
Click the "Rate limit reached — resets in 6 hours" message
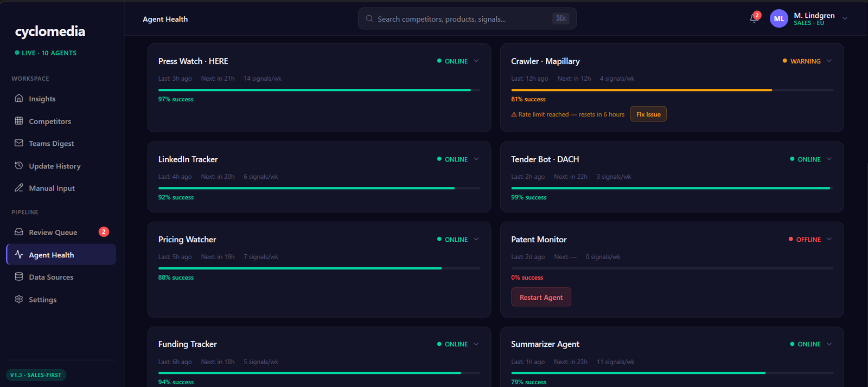(571, 114)
